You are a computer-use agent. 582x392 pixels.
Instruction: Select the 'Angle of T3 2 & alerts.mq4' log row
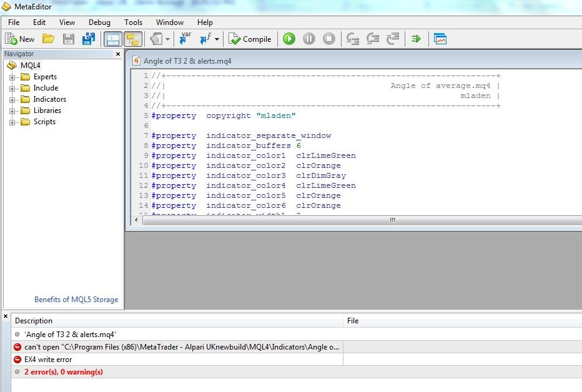[296, 335]
